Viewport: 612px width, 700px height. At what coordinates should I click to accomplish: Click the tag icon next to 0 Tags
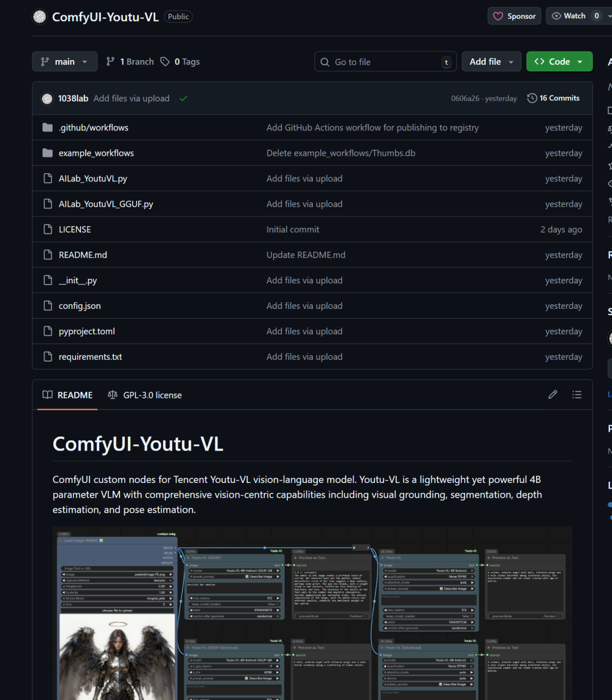(x=165, y=61)
